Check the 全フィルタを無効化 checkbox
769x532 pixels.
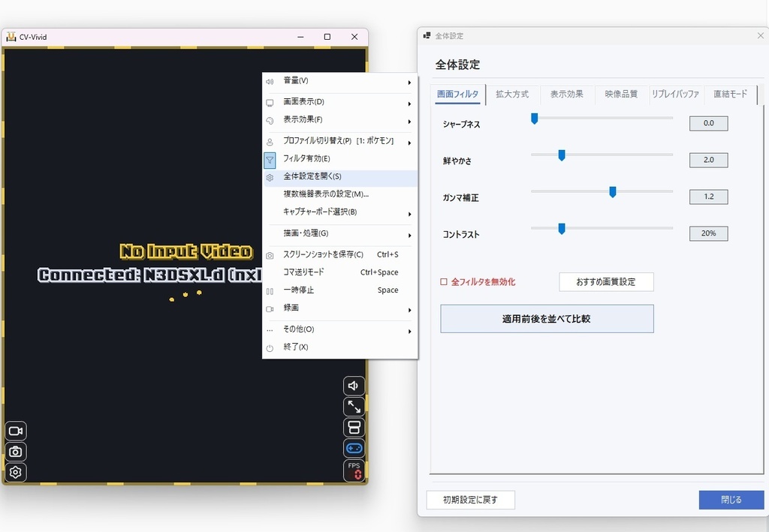coord(444,282)
